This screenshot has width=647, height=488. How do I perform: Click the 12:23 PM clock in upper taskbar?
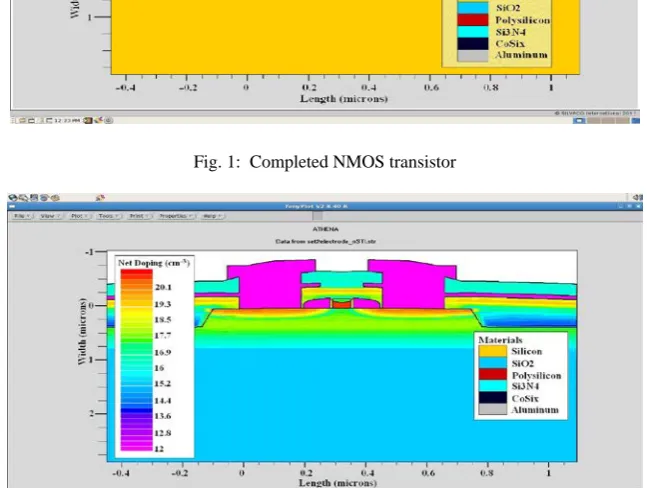pyautogui.click(x=67, y=120)
